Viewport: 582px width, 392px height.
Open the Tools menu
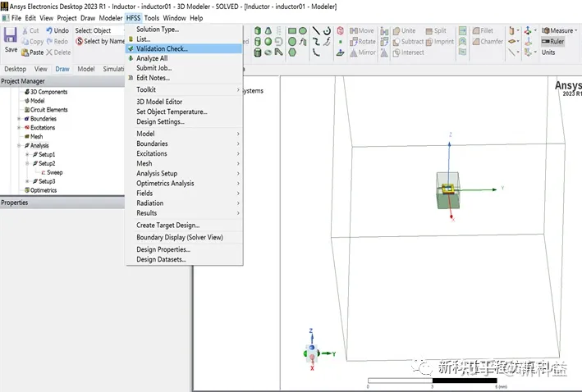click(x=151, y=18)
